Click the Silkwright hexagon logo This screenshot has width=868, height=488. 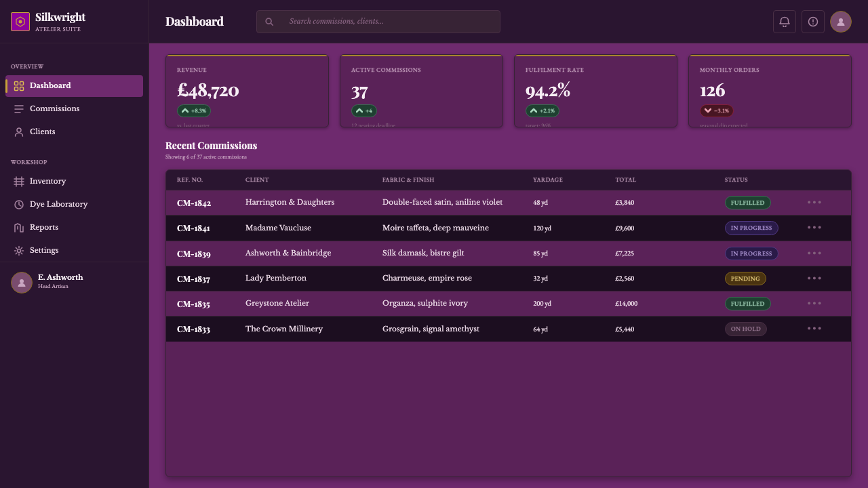click(x=20, y=22)
